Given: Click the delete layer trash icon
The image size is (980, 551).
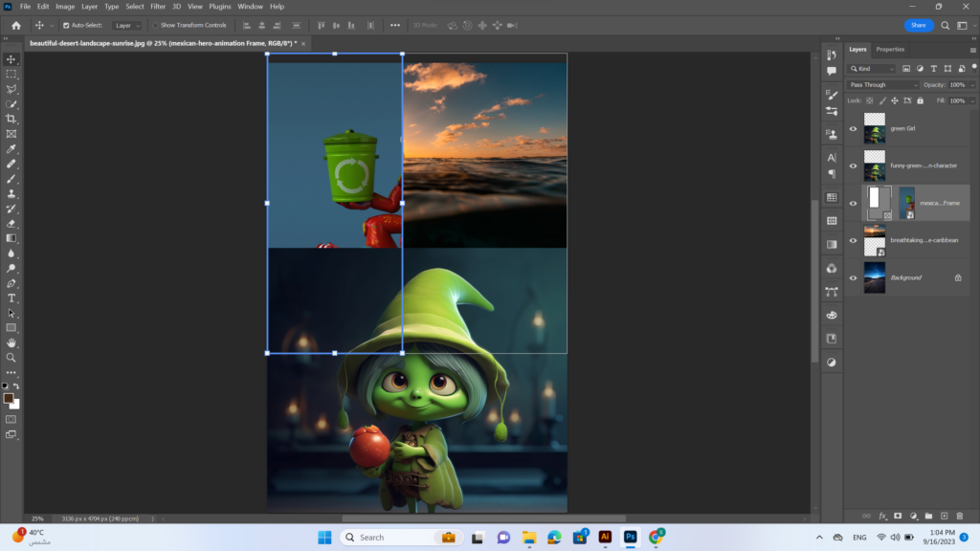Looking at the screenshot, I should [960, 516].
